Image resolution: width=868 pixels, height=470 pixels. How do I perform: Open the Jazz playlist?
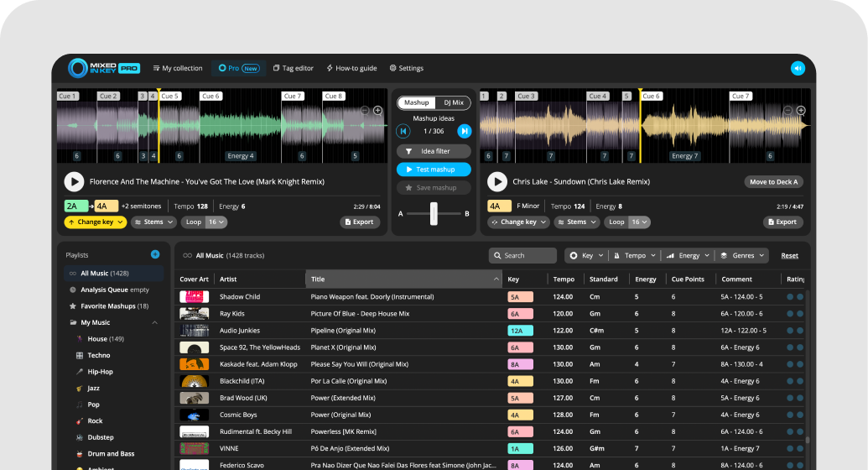93,389
